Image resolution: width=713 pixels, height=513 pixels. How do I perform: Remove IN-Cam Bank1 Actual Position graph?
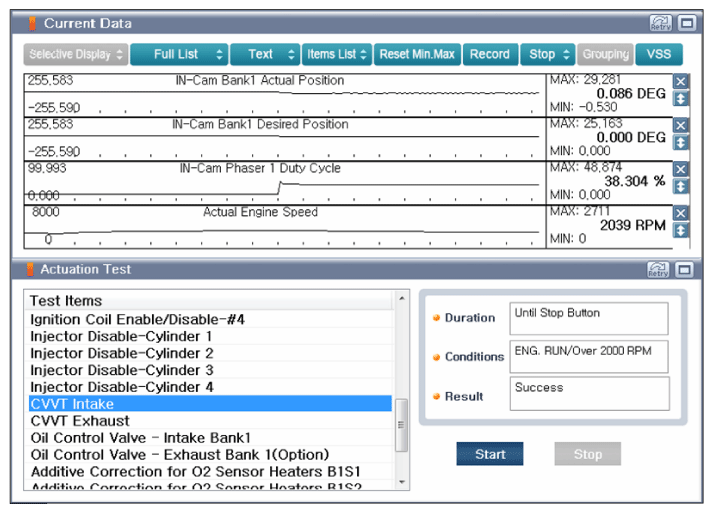(x=681, y=82)
